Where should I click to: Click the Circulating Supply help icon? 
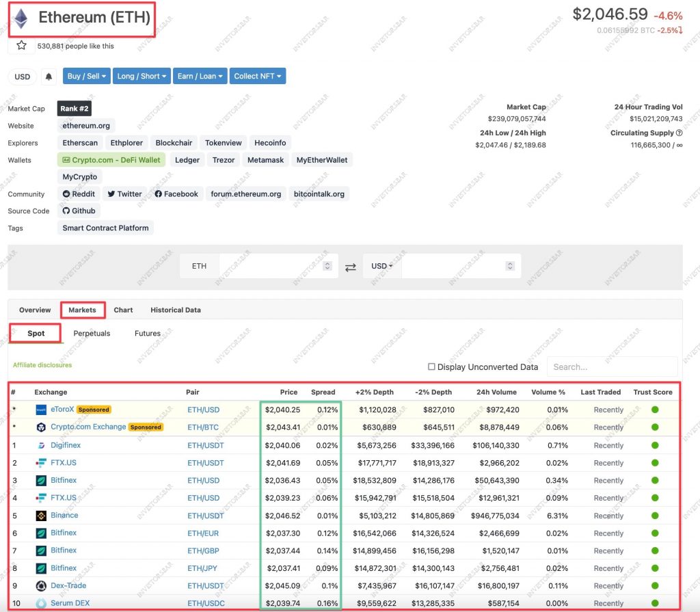coord(679,133)
